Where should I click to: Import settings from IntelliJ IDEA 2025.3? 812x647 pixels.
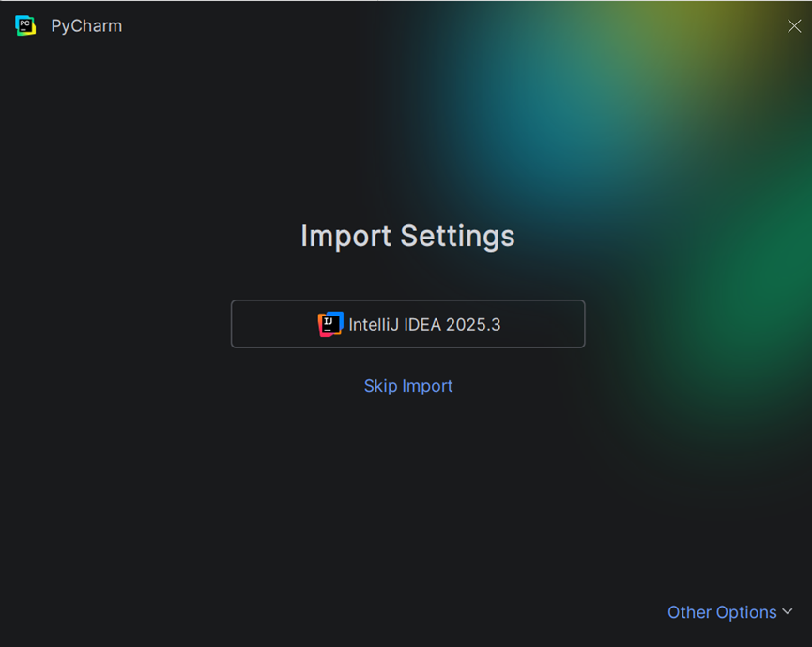408,324
